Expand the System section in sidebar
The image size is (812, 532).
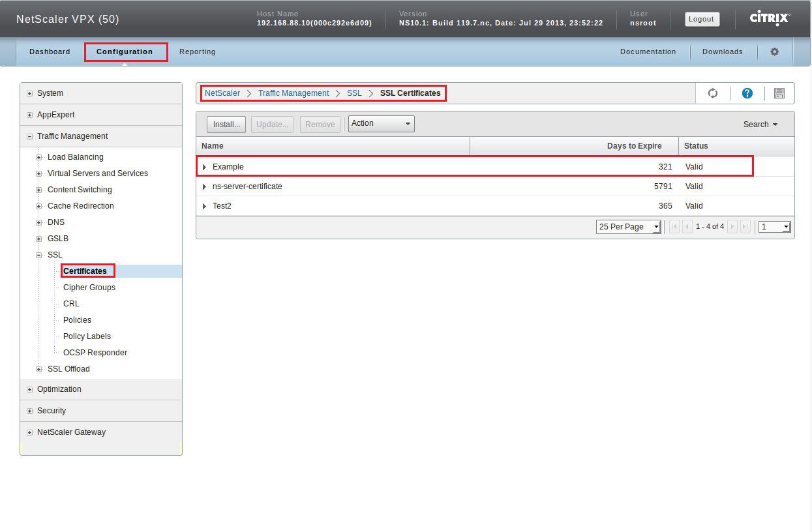29,93
